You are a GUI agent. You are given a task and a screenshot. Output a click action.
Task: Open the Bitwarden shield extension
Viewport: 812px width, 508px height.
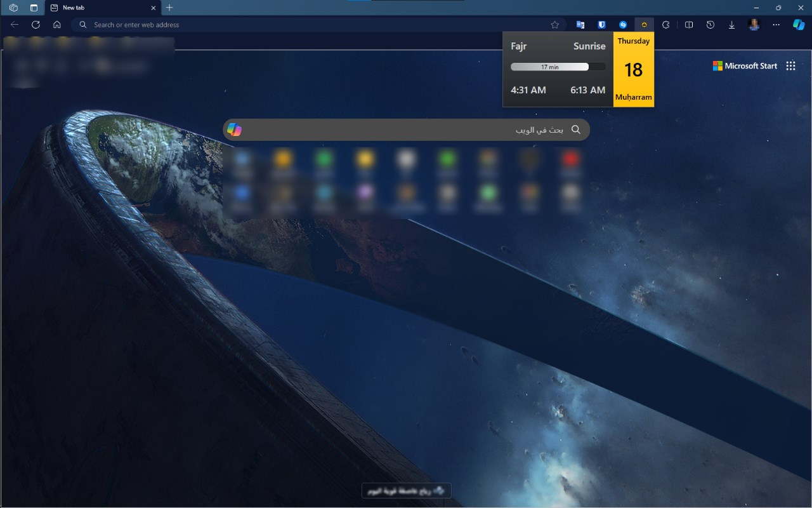(601, 25)
